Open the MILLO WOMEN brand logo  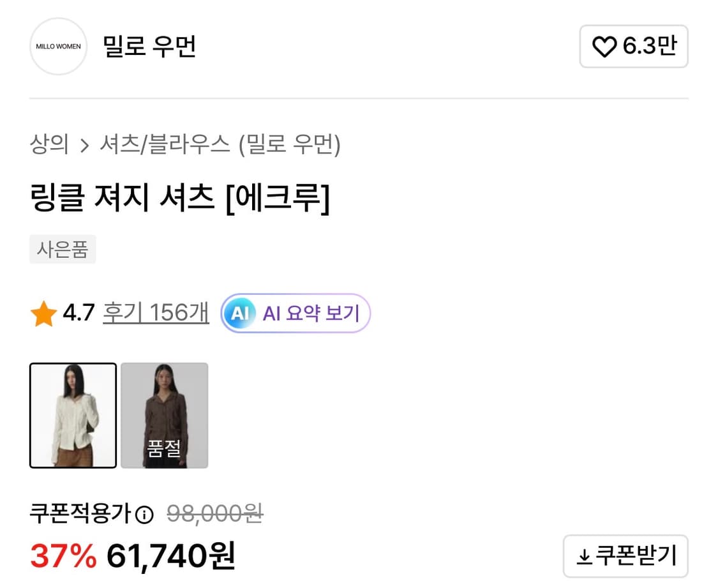click(57, 47)
